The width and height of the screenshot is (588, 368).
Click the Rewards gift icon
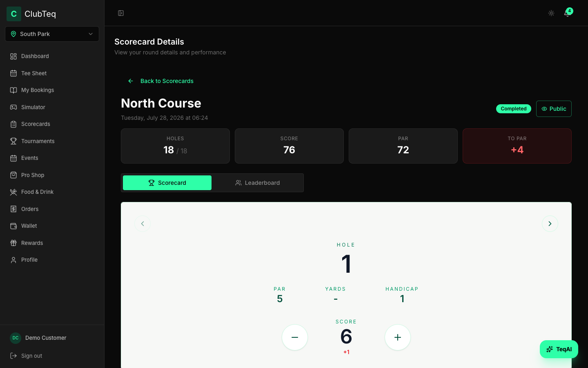point(13,243)
